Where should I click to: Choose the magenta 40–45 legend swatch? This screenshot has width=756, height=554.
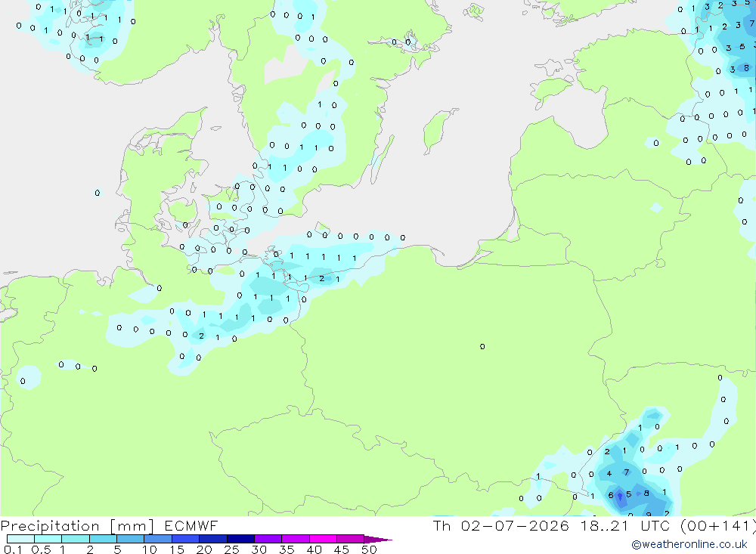point(323,539)
